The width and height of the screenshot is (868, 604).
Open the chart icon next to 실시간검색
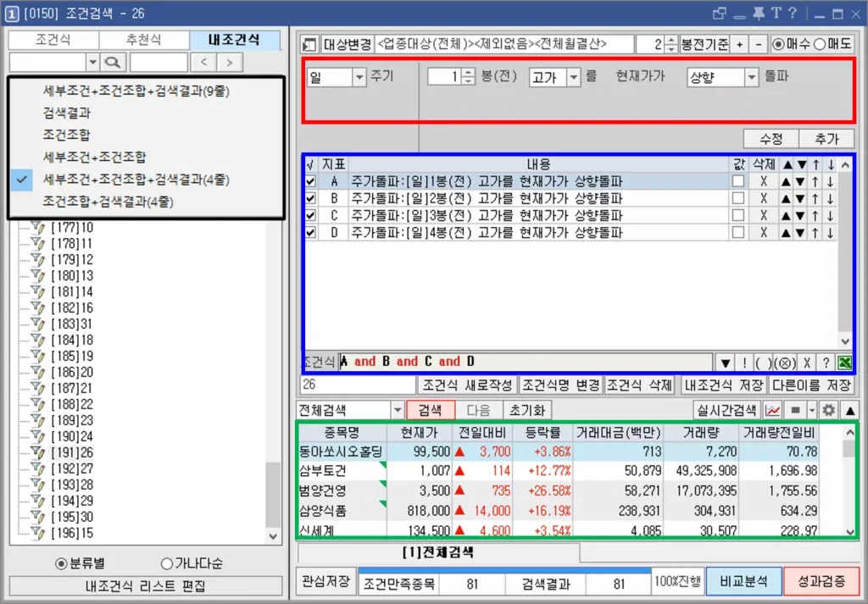point(773,410)
